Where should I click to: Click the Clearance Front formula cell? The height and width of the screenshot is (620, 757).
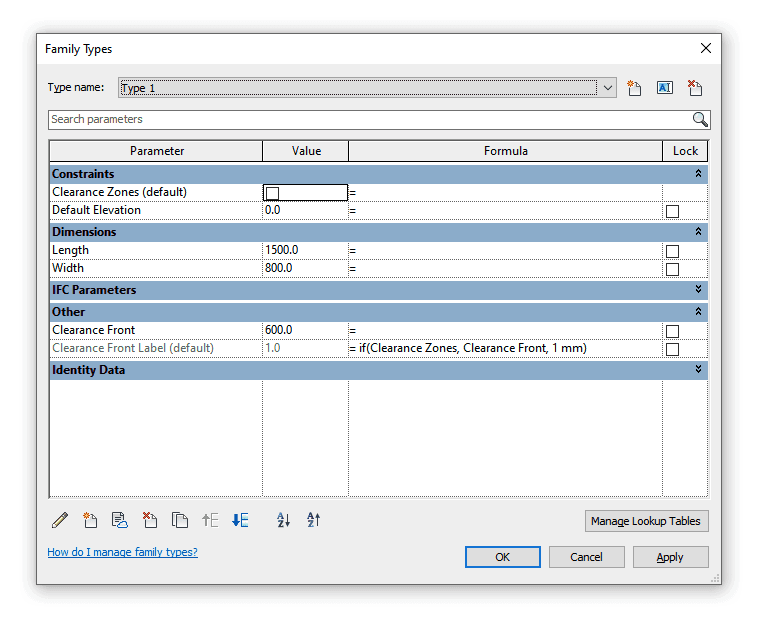505,330
